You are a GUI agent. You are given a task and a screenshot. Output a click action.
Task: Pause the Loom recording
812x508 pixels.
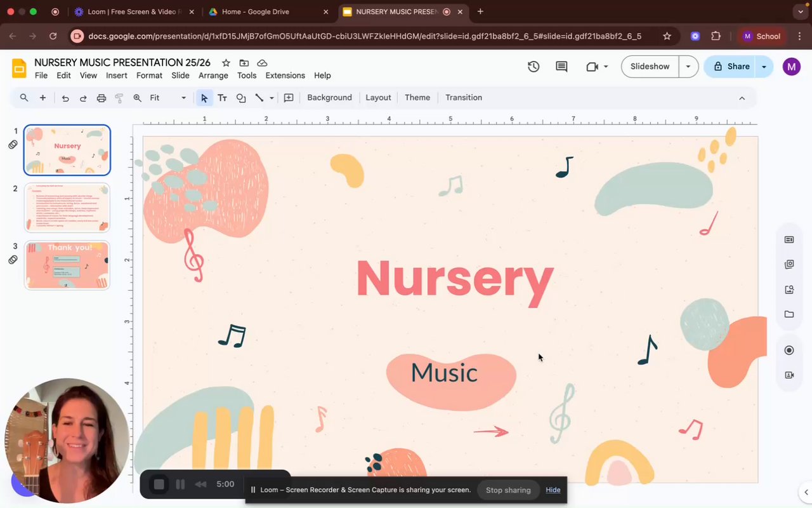pyautogui.click(x=180, y=485)
